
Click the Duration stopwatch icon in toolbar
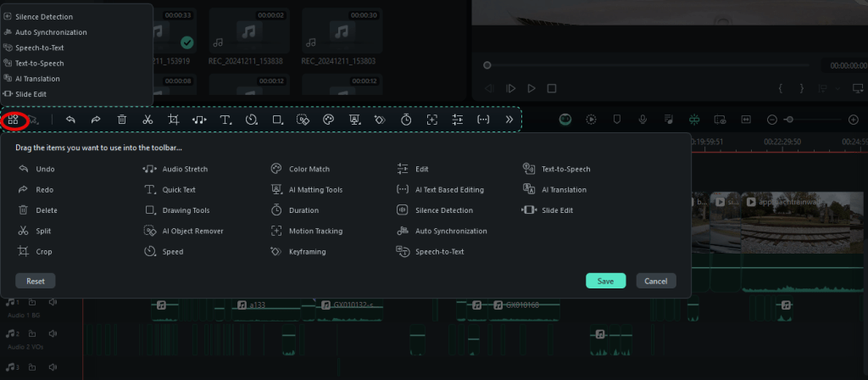(x=407, y=120)
